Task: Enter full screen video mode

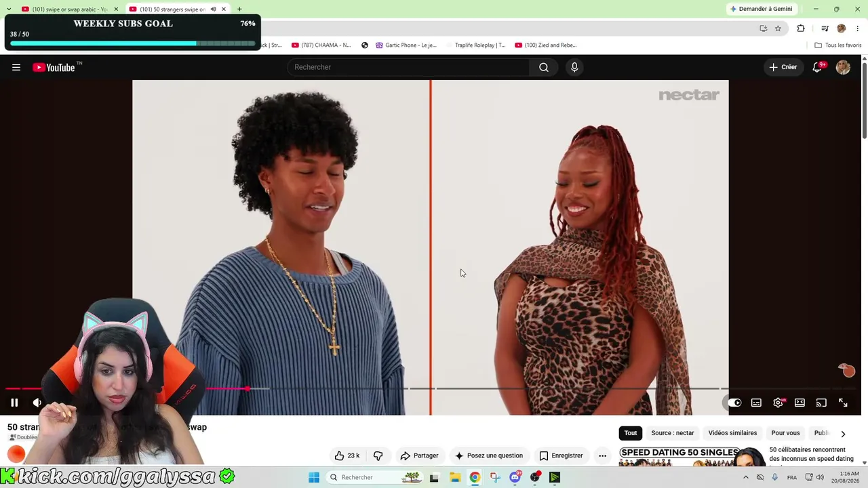Action: [x=843, y=403]
